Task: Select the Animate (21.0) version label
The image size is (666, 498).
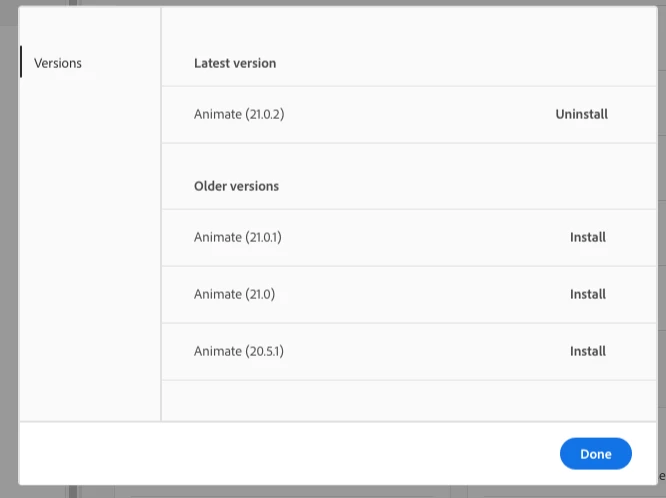Action: click(234, 294)
